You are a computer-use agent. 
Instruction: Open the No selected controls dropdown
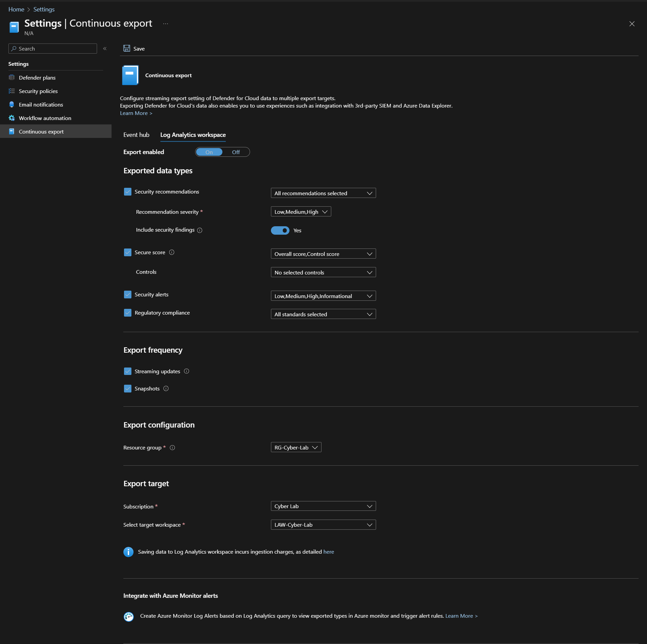coord(323,272)
